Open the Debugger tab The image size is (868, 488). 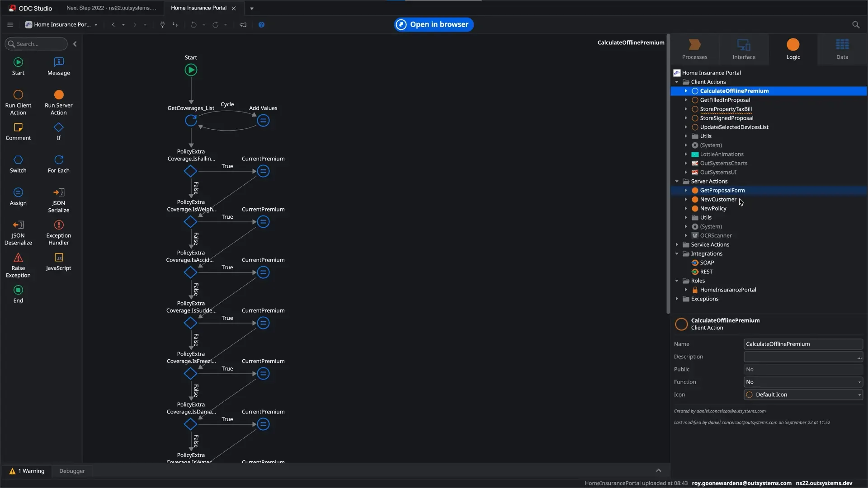point(72,471)
